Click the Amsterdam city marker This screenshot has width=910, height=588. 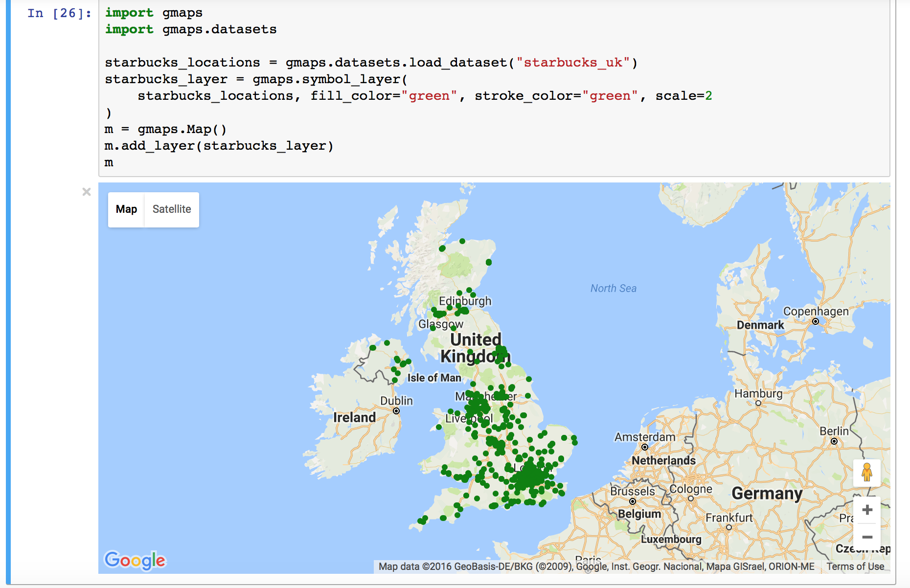pos(645,447)
